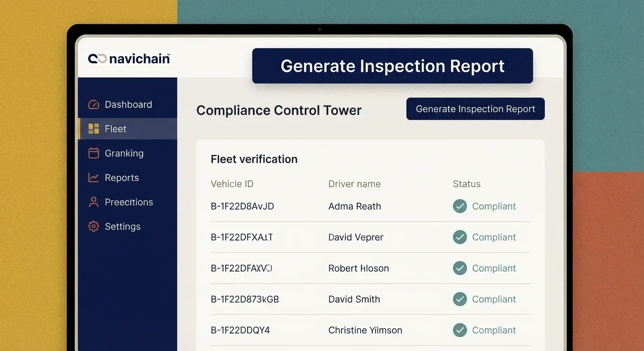
Task: Click the Settings gear icon
Action: point(93,226)
